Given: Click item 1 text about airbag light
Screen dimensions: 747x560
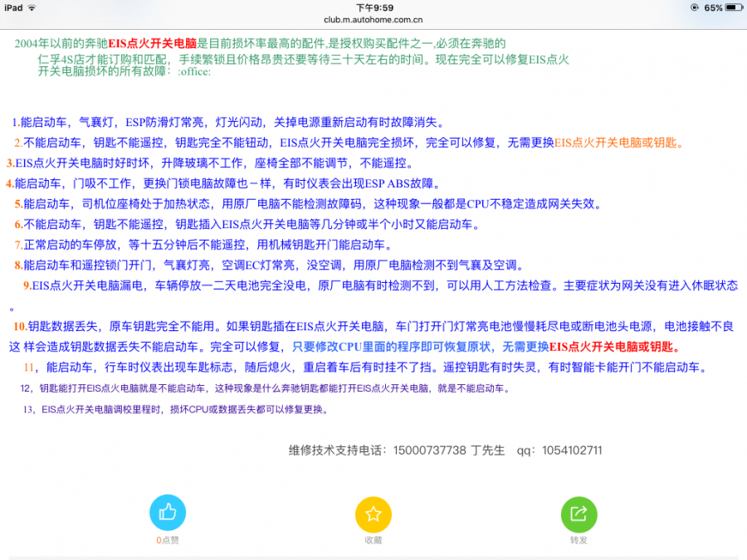Looking at the screenshot, I should click(x=232, y=121).
